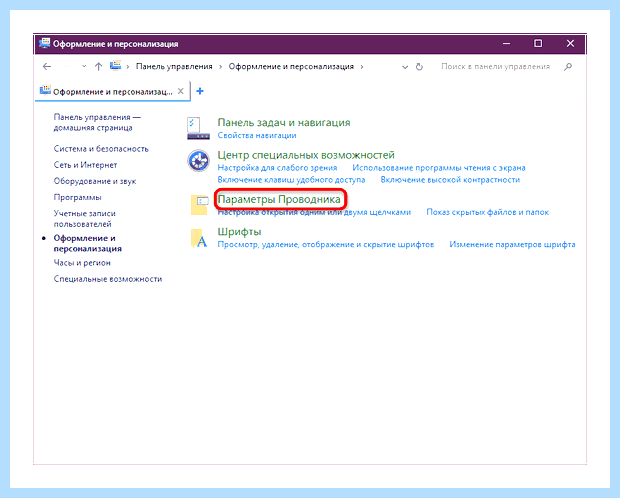Focus the control panel search field
The image size is (620, 498).
tap(495, 66)
